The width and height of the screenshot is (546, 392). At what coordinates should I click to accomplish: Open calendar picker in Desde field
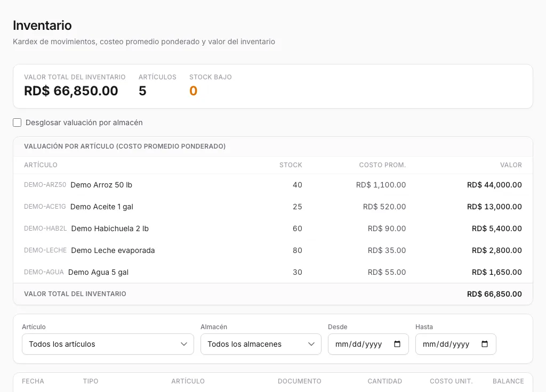(397, 344)
